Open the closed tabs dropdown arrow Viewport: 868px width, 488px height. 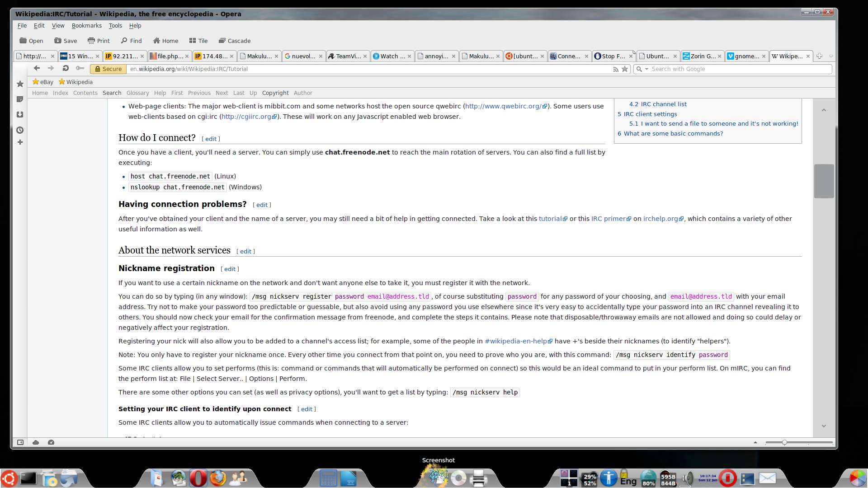(x=831, y=56)
